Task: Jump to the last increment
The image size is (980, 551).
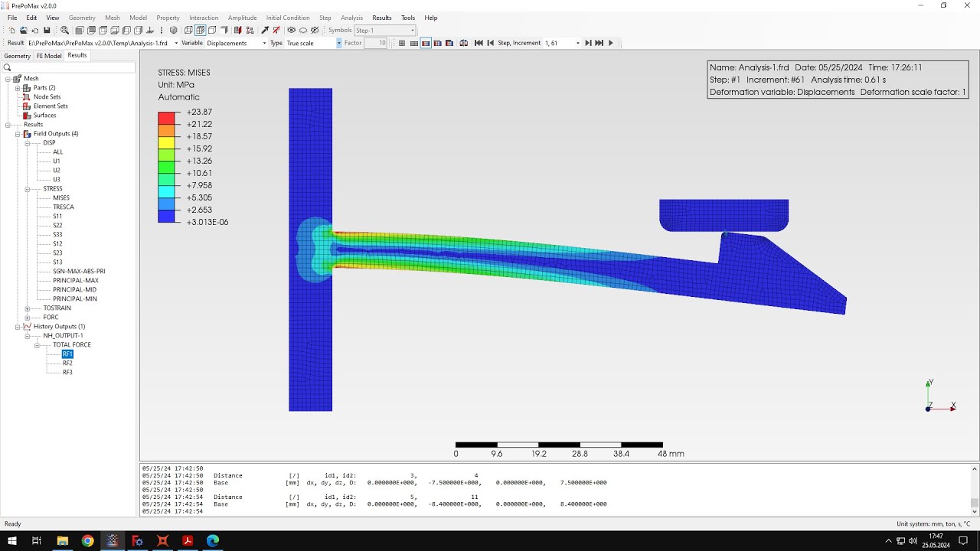Action: coord(599,43)
